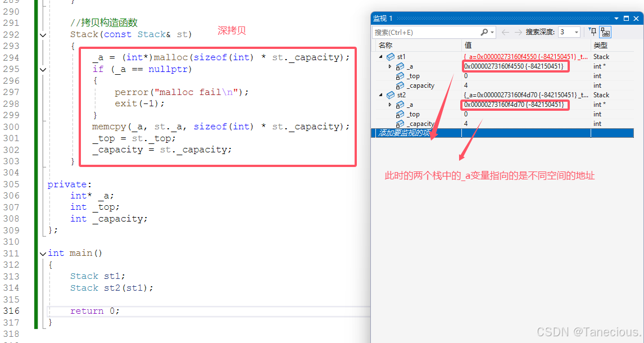Collapse the main function at line 311
The width and height of the screenshot is (644, 343).
(x=43, y=254)
